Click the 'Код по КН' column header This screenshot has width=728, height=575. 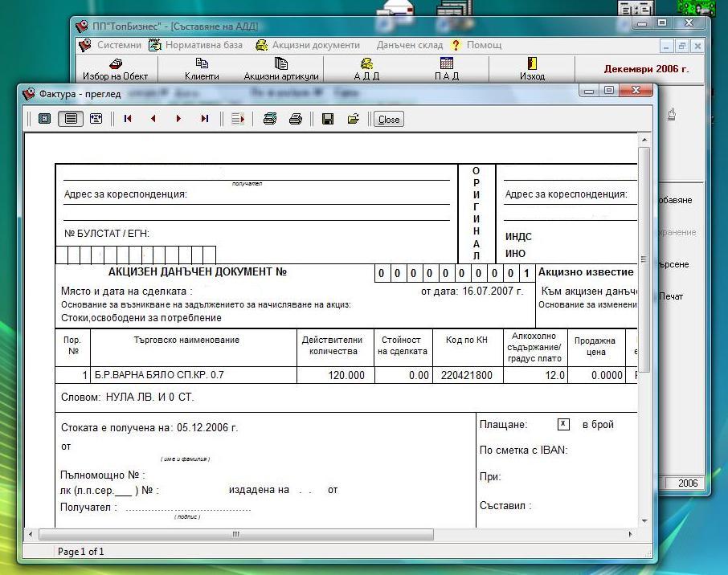[x=467, y=341]
